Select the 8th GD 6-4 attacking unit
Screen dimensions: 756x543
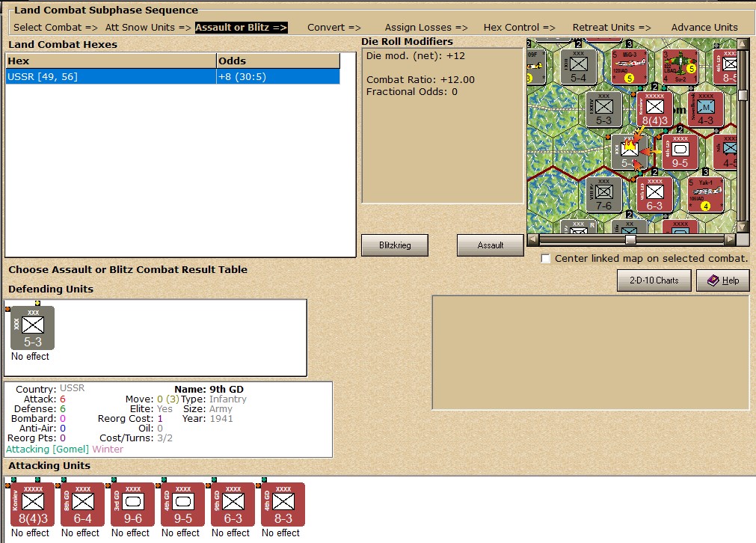point(82,504)
